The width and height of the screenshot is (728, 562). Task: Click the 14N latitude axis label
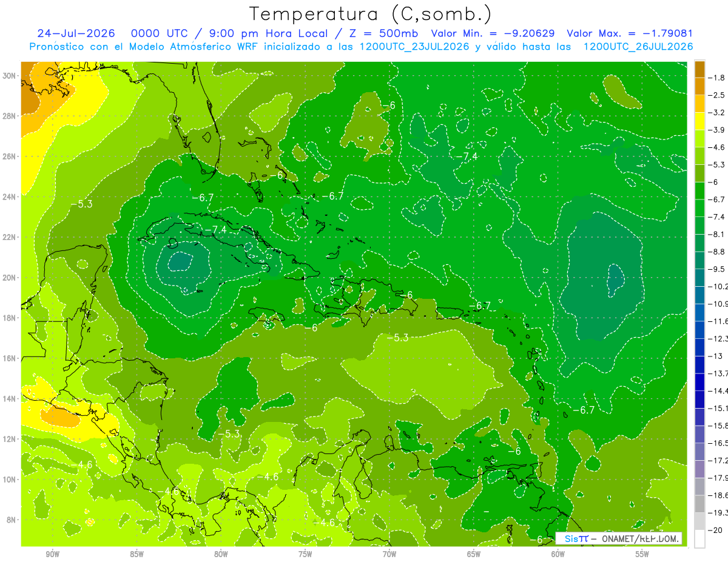(x=10, y=398)
